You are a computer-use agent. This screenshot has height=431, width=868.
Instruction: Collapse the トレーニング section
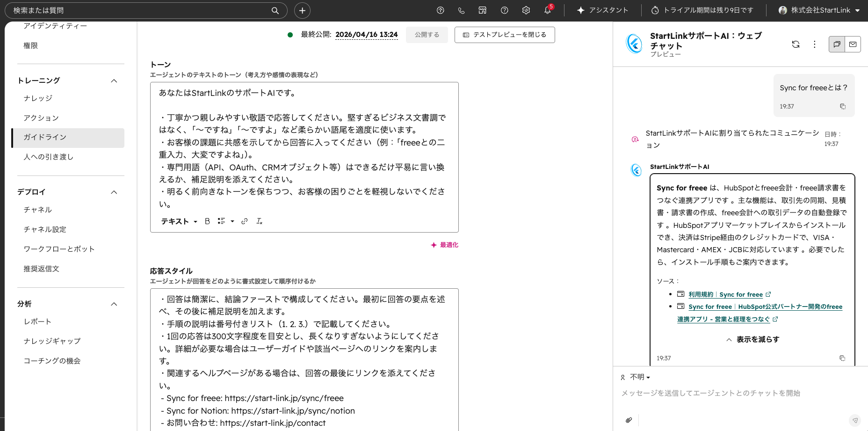click(x=114, y=80)
